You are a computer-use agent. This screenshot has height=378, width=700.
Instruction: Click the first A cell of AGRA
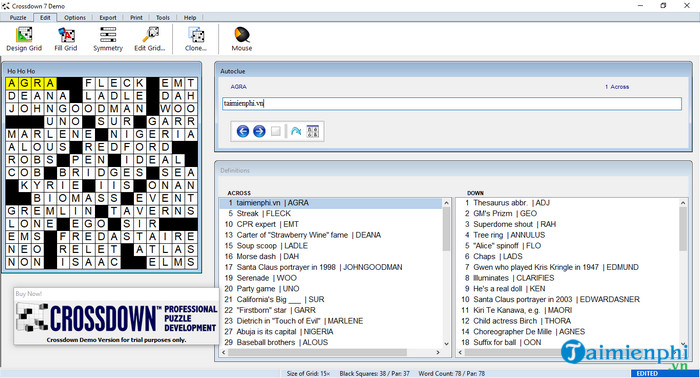[x=12, y=83]
